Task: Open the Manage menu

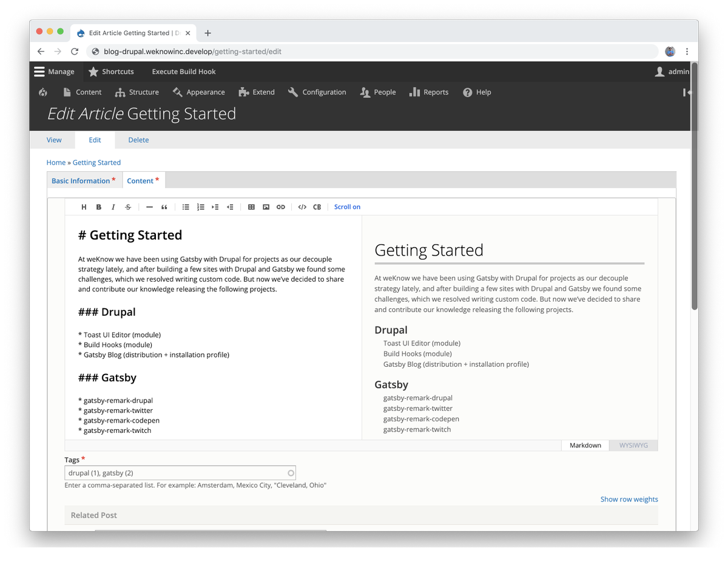Action: (x=54, y=72)
